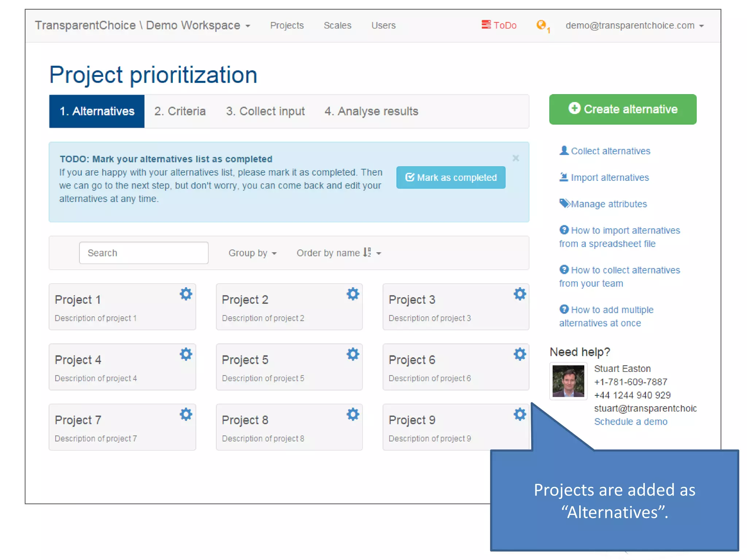Dismiss the TODO alert with X
This screenshot has height=560, width=747.
tap(515, 158)
